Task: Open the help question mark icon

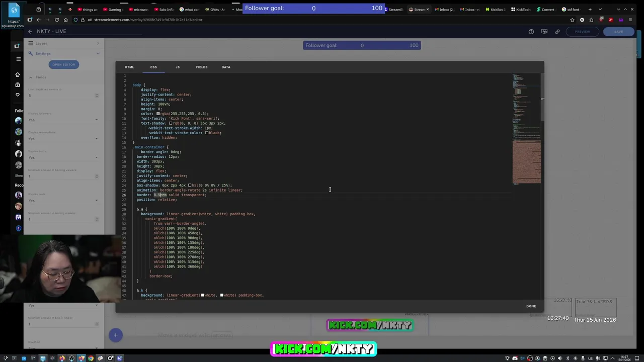Action: 531,31
